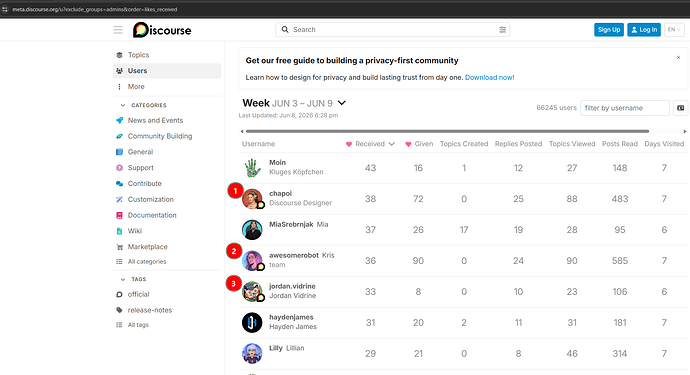Viewport: 690px width, 375px height.
Task: Click the search magnifier icon
Action: coord(285,29)
